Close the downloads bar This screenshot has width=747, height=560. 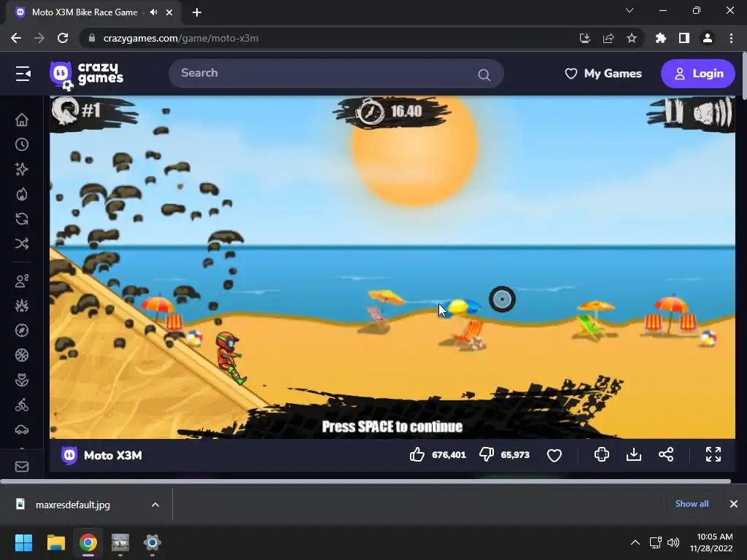734,504
